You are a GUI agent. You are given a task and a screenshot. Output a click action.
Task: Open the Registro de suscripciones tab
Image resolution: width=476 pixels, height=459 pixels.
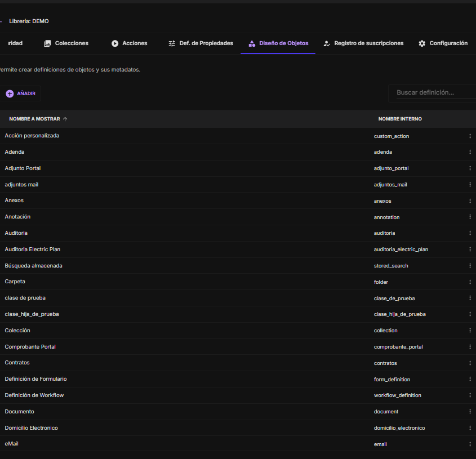pos(363,43)
